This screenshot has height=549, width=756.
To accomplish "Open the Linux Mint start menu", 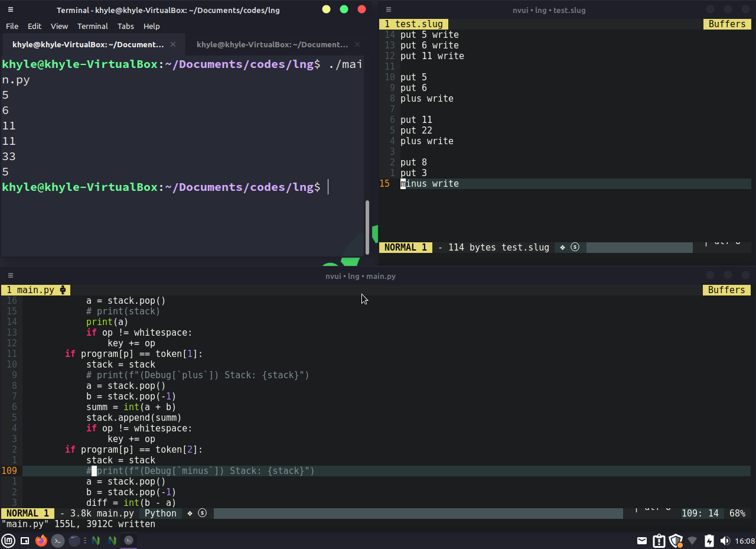I will (8, 540).
